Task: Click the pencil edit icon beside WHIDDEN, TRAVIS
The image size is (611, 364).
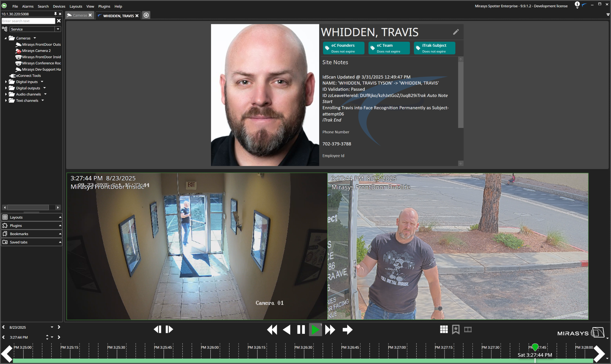Action: [x=456, y=32]
